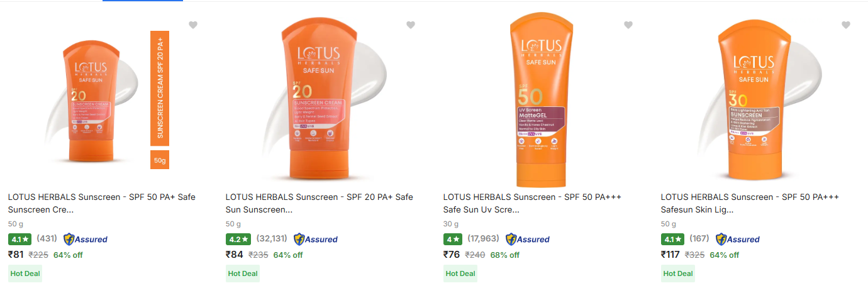868x293 pixels.
Task: Click the 4.1 star rating with 431 reviews
Action: (20, 239)
